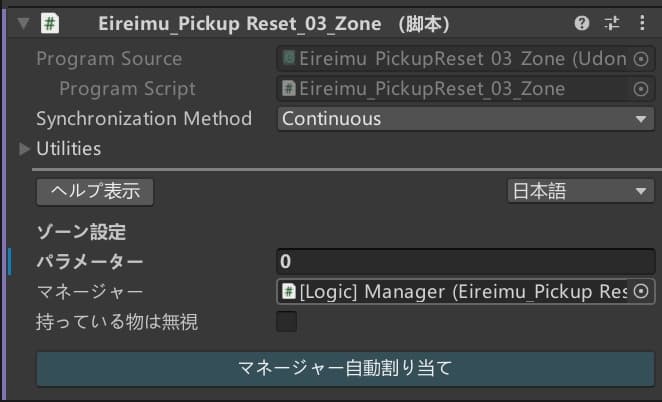Collapse the Eireimu_Pickup Reset_03_Zone component
This screenshot has width=662, height=402.
pos(24,23)
